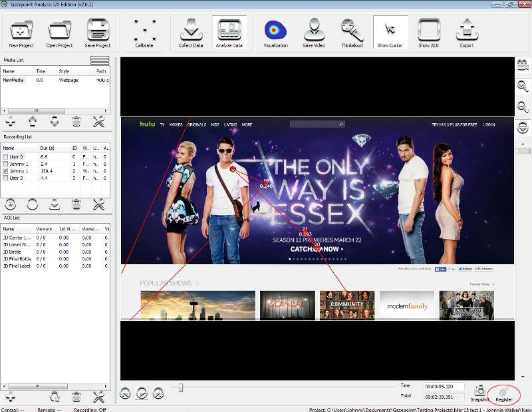Select the JD Center L... AOI row
Image resolution: width=532 pixels, height=412 pixels.
[x=55, y=238]
